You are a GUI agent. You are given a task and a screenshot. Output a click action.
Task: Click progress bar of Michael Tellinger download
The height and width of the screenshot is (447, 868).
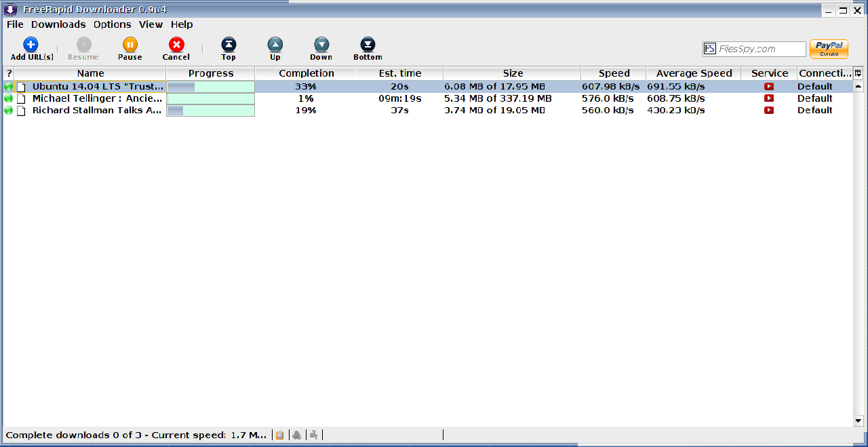coord(210,98)
